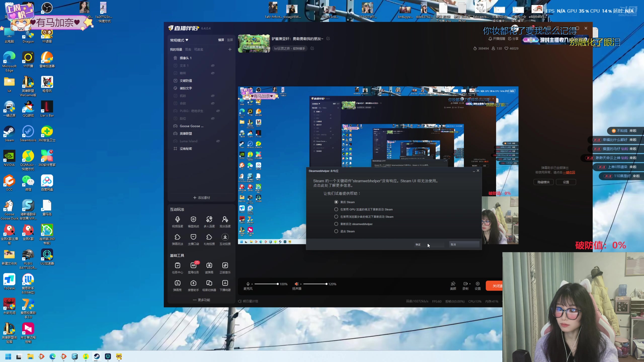The width and height of the screenshot is (644, 362).
Task: Edit the stream title pencil icon
Action: (x=328, y=38)
